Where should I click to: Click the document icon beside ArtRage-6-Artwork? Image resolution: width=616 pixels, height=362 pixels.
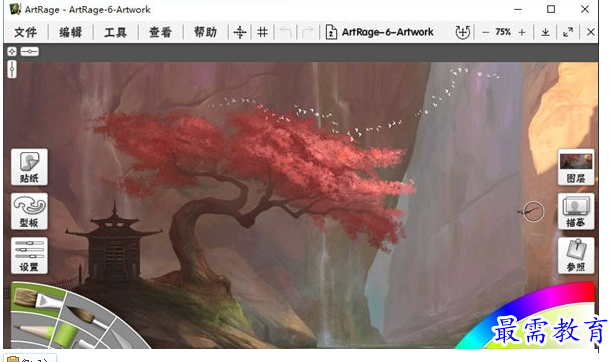tap(331, 32)
